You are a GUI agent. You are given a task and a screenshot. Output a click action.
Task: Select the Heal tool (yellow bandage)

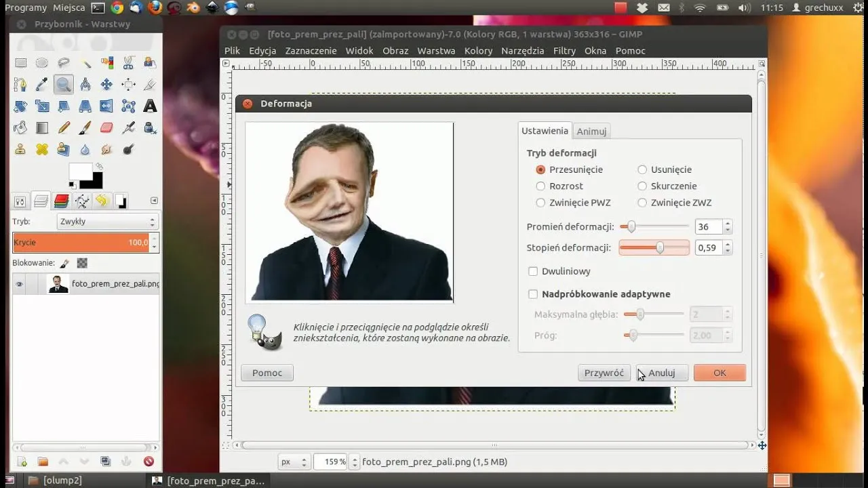42,149
